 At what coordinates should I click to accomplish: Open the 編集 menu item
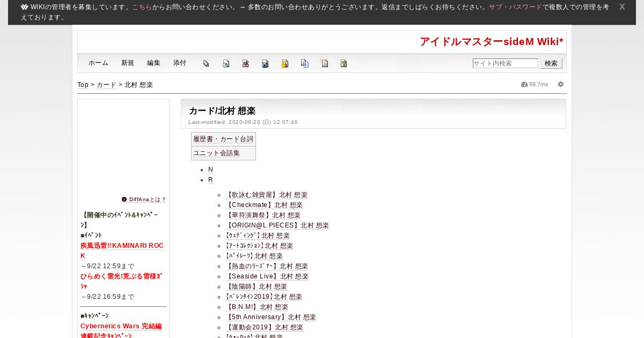pos(153,63)
